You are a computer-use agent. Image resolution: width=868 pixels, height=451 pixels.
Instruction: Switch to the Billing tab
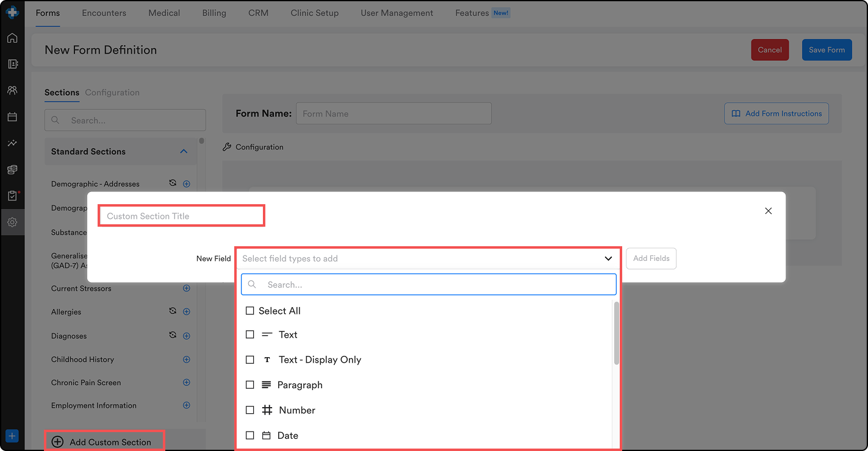pyautogui.click(x=214, y=13)
